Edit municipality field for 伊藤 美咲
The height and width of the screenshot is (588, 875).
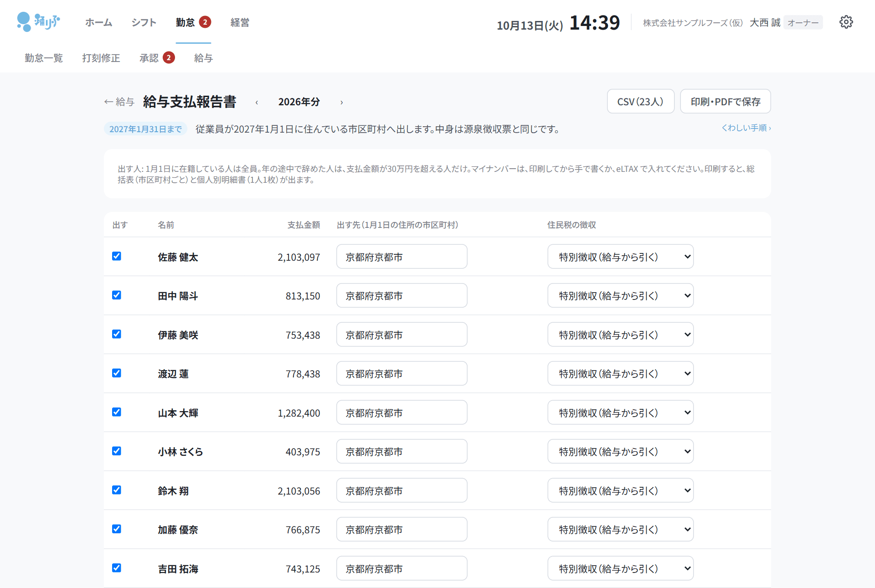coord(402,335)
